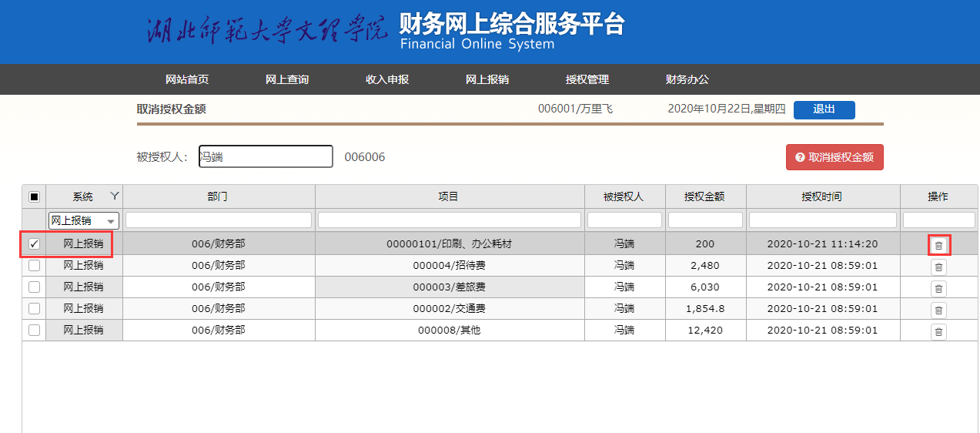Click the 授权金额 column filter box
The image size is (980, 433).
[x=705, y=220]
